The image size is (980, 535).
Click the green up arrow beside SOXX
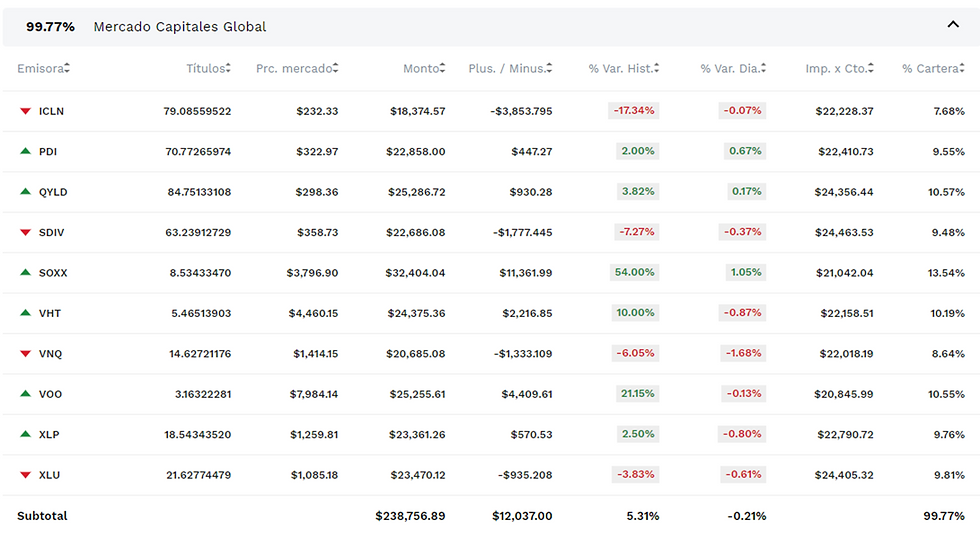click(25, 272)
